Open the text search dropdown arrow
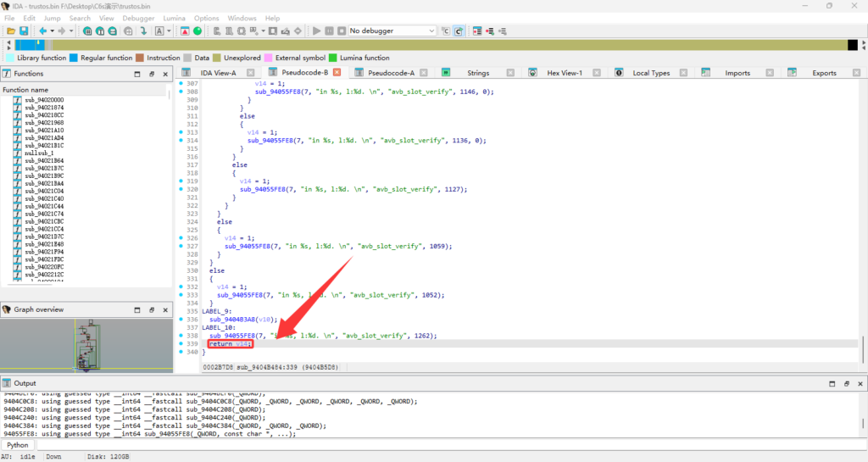The height and width of the screenshot is (462, 868). coord(170,31)
